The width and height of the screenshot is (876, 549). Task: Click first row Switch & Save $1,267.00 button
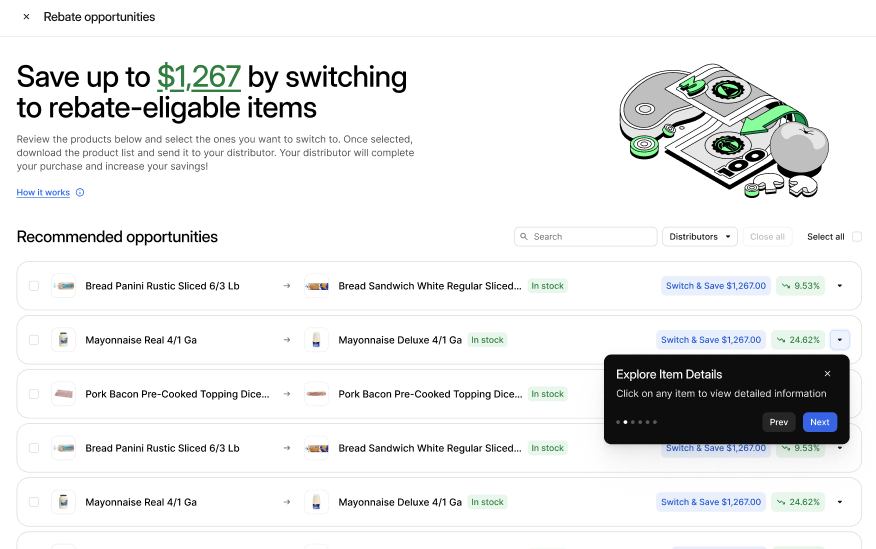[x=715, y=286]
